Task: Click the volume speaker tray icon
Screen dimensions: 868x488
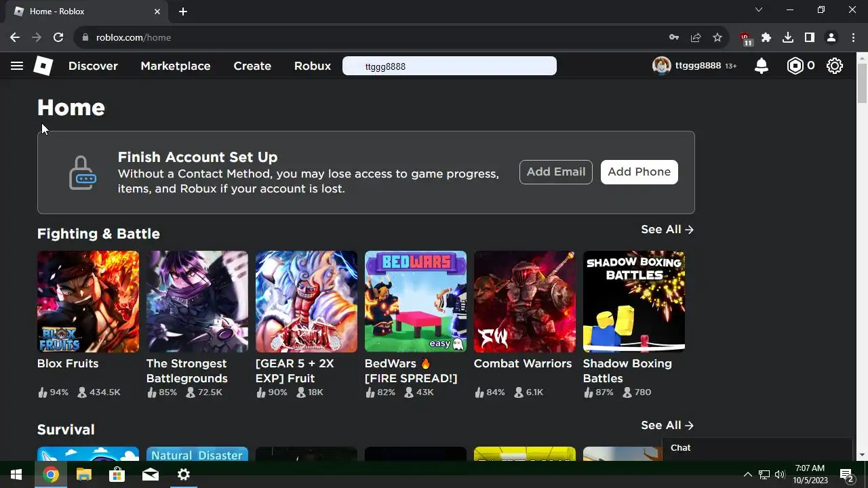Action: 780,474
